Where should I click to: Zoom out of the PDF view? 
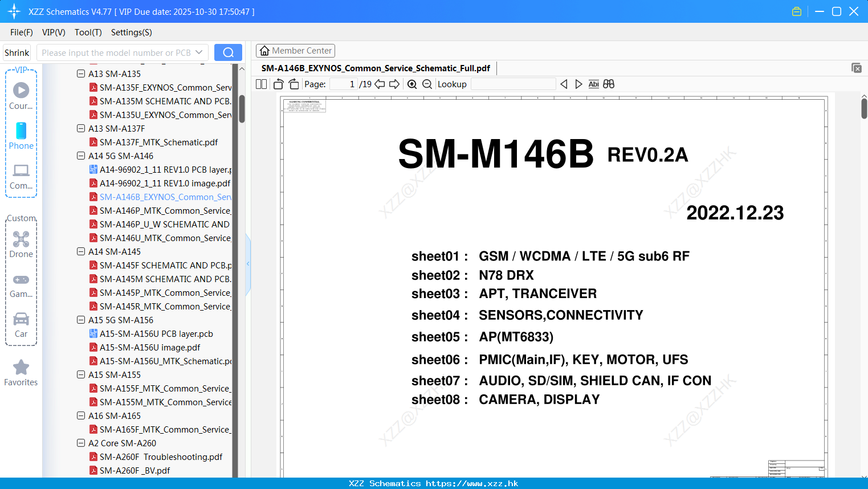point(426,84)
